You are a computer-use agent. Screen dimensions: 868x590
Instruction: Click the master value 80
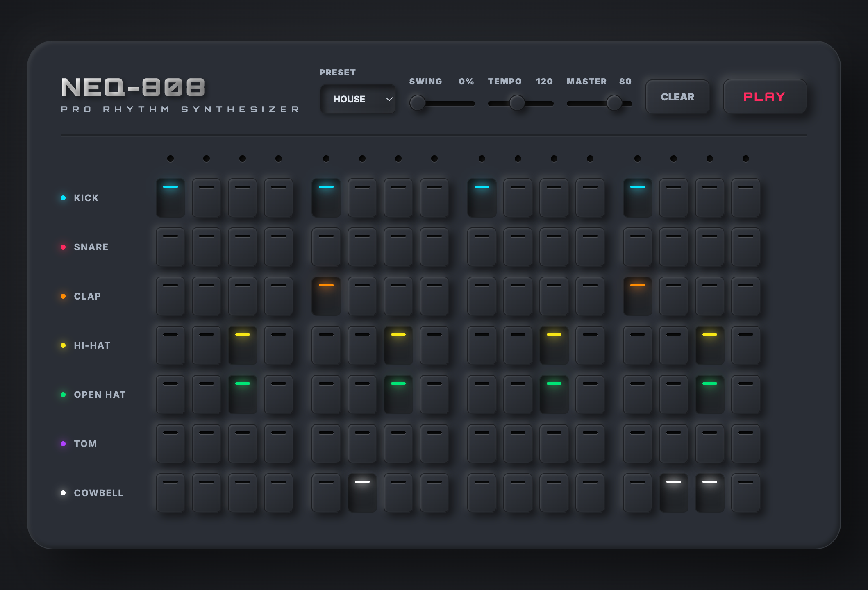pyautogui.click(x=625, y=82)
